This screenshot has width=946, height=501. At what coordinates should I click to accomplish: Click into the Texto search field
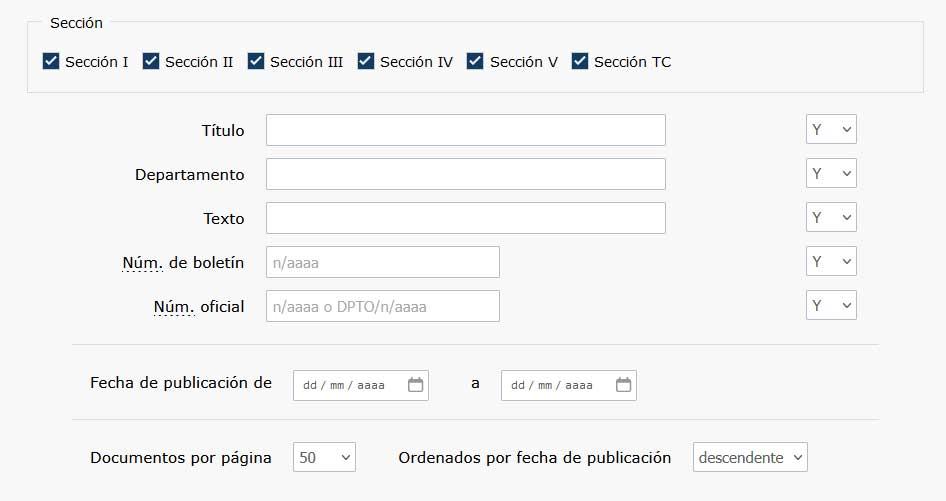(465, 218)
